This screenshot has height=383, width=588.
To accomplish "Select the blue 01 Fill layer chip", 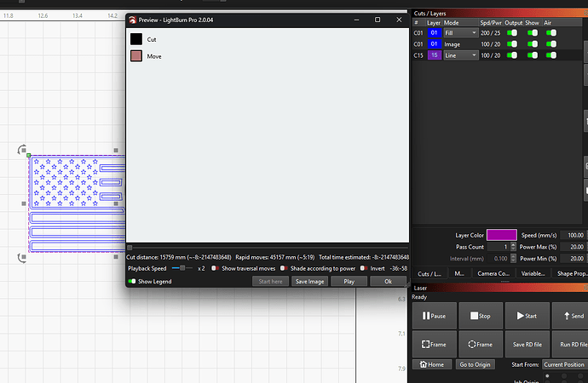I will tap(435, 33).
